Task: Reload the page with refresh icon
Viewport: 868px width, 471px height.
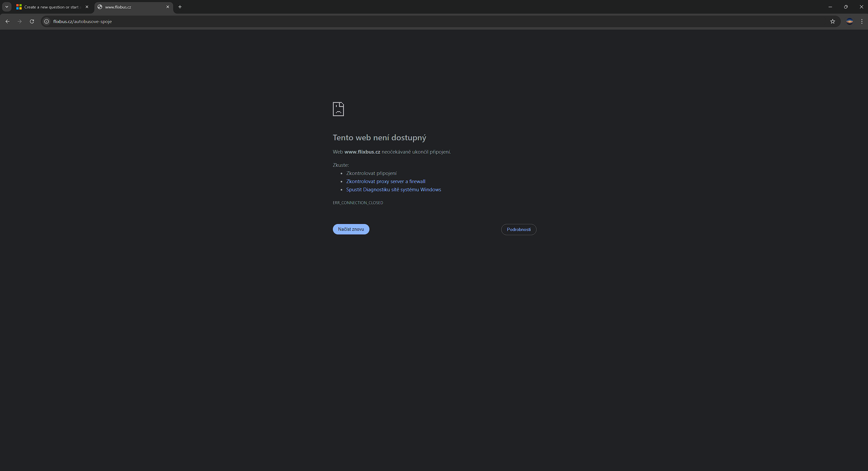Action: (x=32, y=21)
